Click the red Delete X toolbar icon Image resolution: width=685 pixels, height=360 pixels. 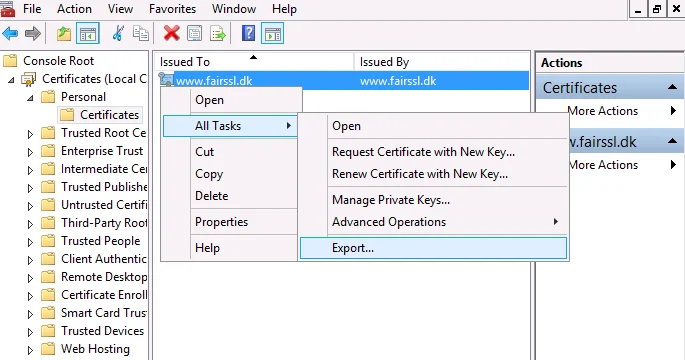(171, 34)
